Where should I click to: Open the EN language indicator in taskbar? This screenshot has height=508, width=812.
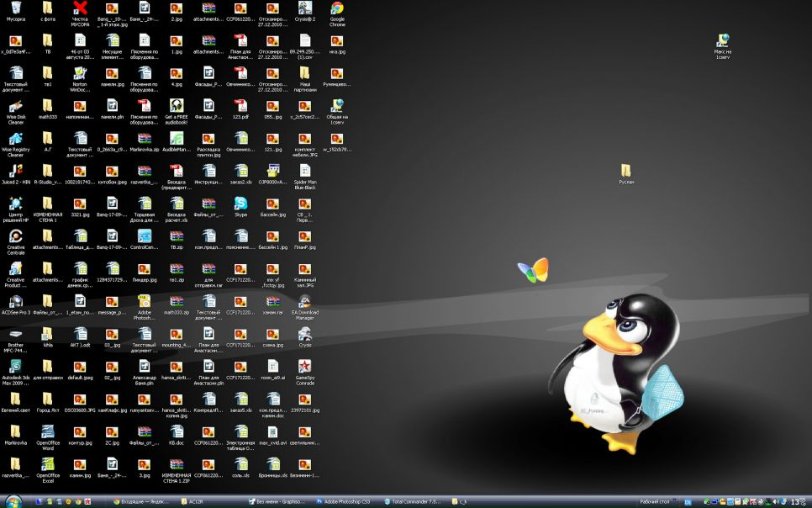pos(688,502)
